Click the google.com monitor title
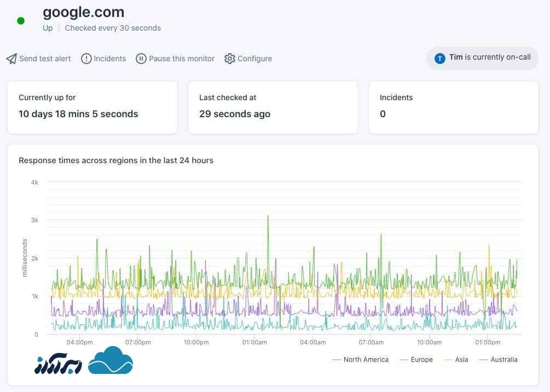550x392 pixels. [x=83, y=12]
